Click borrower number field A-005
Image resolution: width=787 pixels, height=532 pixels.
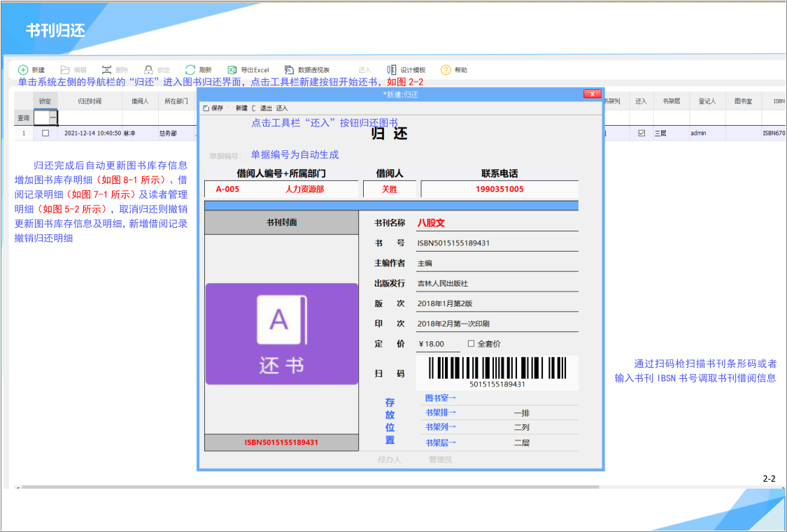(227, 189)
